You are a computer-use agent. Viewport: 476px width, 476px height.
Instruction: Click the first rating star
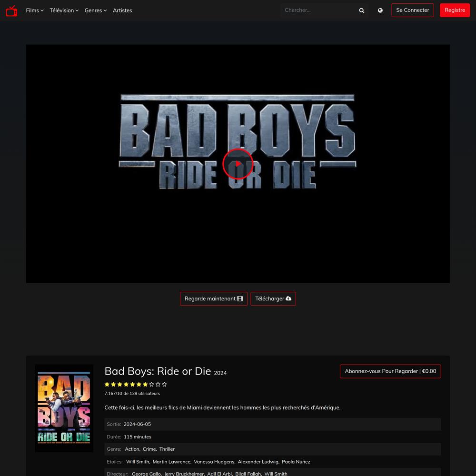click(107, 384)
